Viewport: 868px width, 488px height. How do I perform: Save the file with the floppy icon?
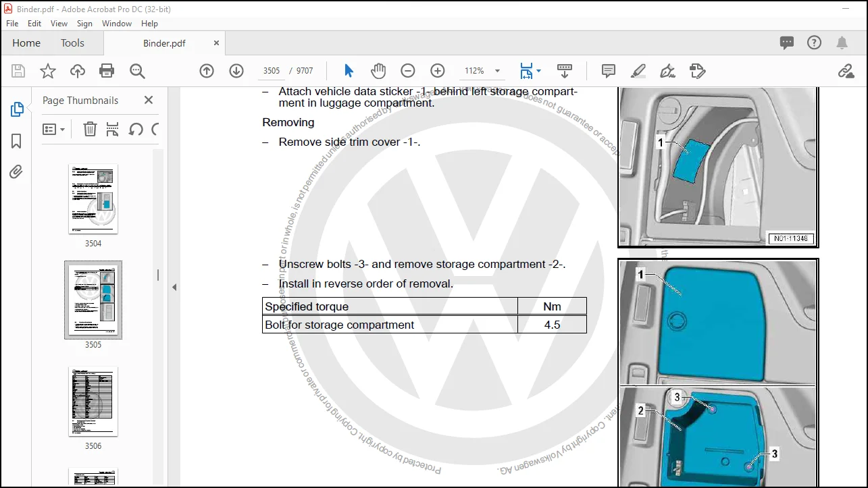pos(18,71)
